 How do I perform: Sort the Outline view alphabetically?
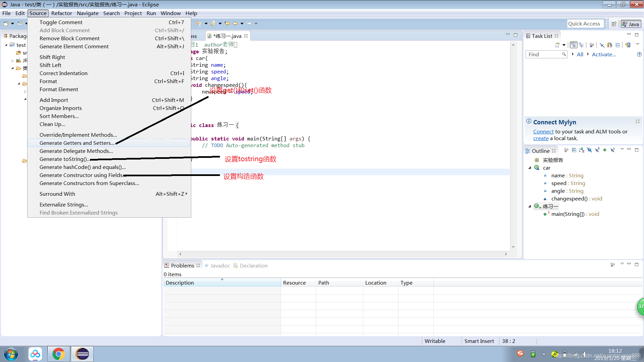tap(582, 150)
